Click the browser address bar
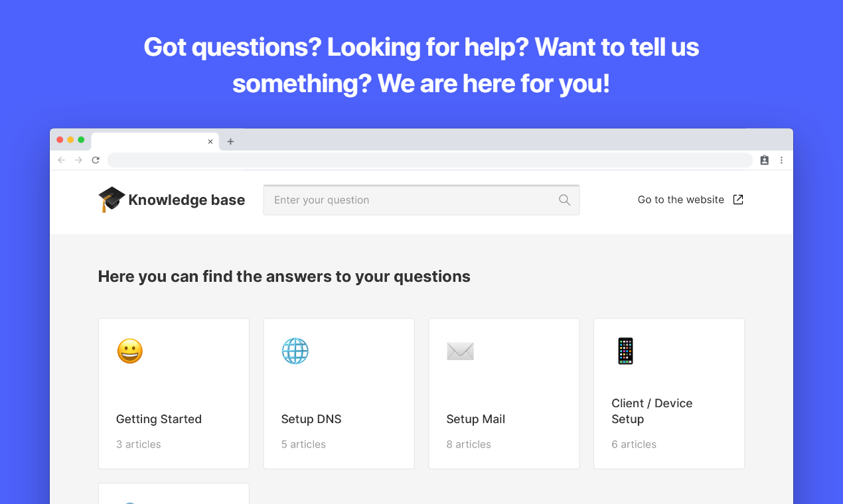This screenshot has height=504, width=843. click(x=430, y=160)
